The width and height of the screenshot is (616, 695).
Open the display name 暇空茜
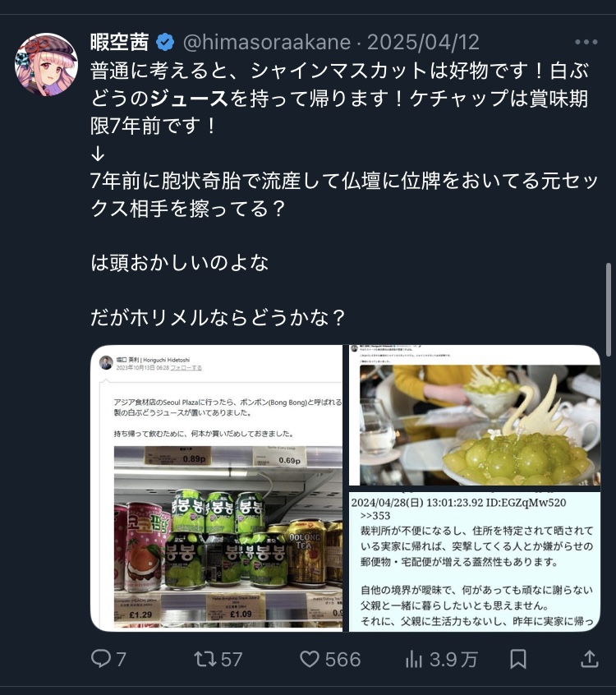(119, 43)
